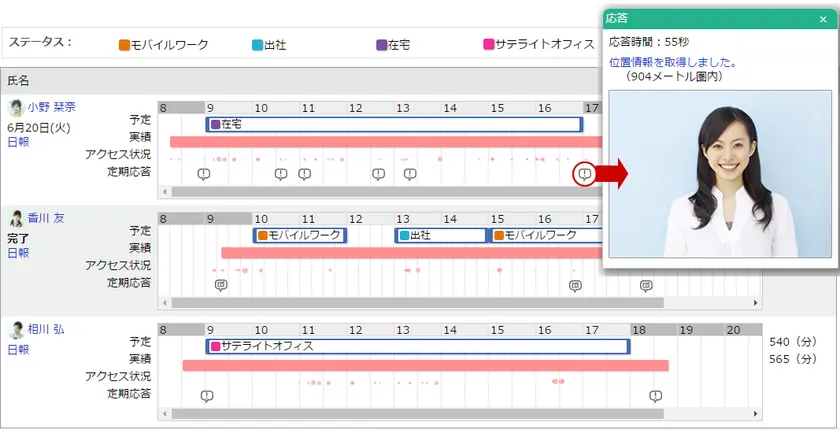Click the 565(分) actual minutes value

click(x=793, y=359)
